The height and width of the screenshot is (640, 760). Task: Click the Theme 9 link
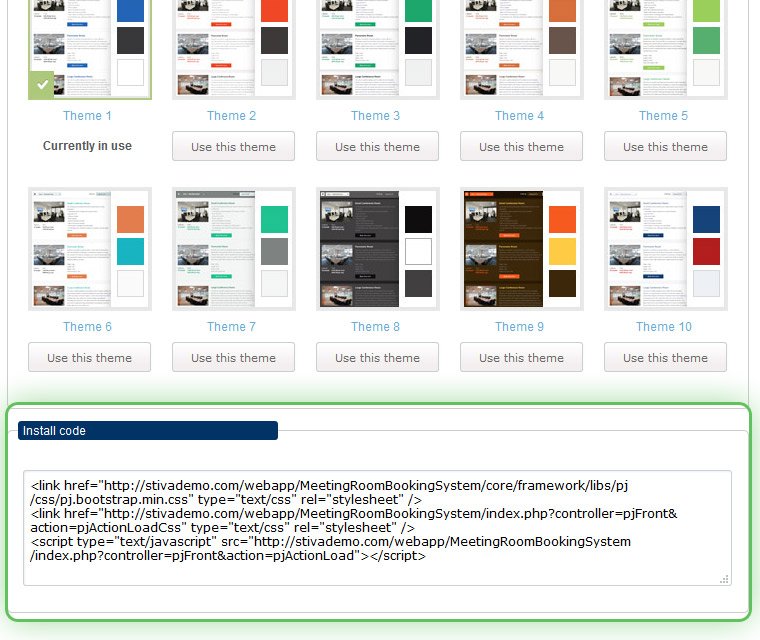[x=519, y=327]
